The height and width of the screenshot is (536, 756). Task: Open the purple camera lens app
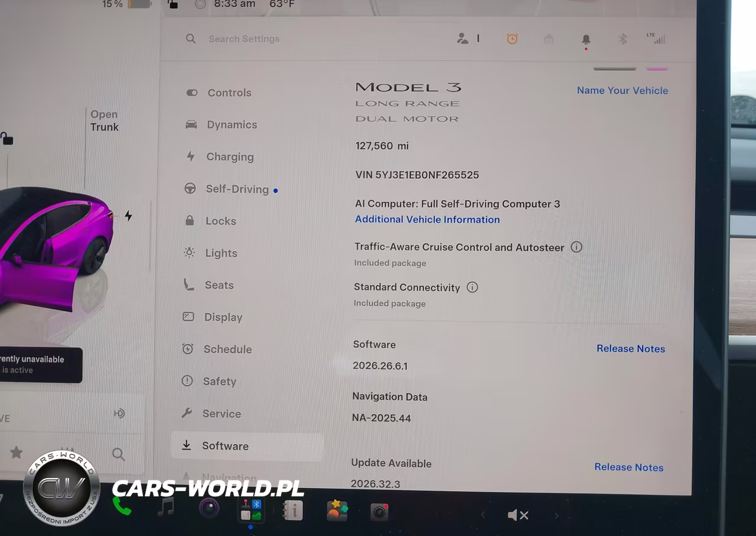click(208, 508)
